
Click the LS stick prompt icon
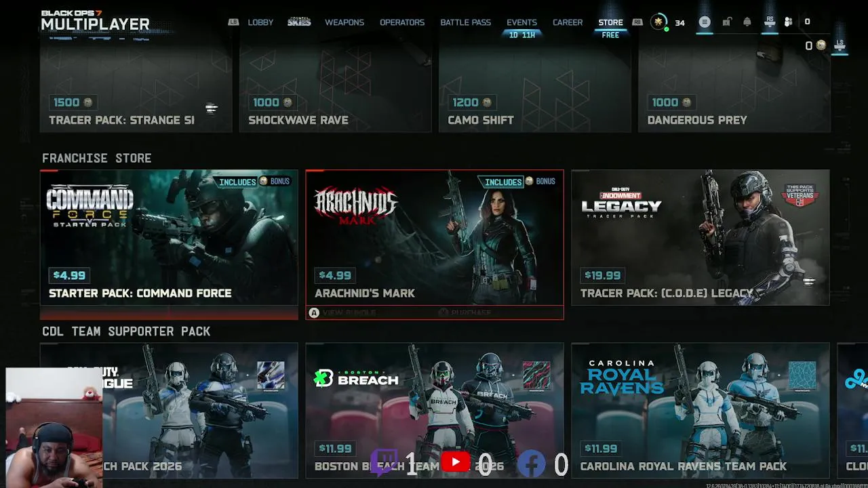pos(840,44)
